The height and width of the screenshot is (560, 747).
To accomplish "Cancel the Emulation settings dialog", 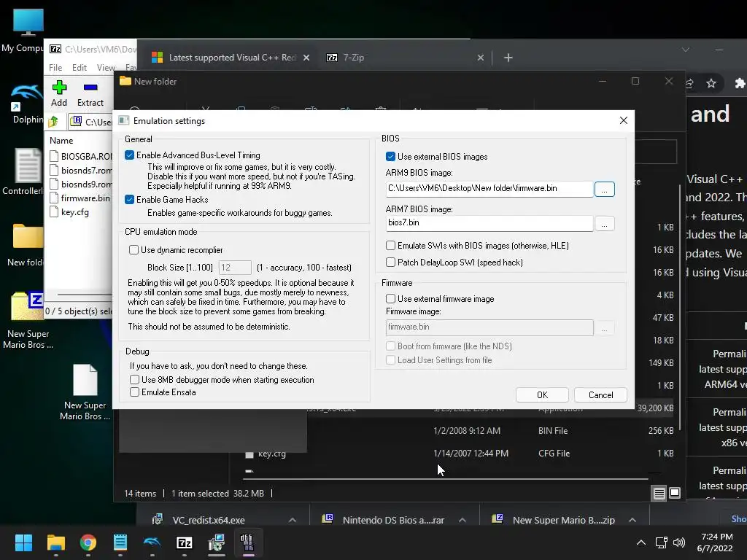I will pos(601,394).
